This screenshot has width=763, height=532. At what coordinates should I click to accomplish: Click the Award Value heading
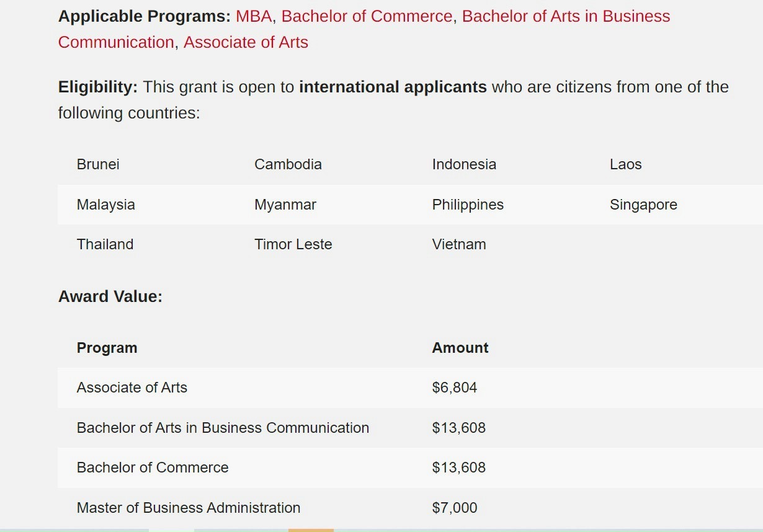110,296
